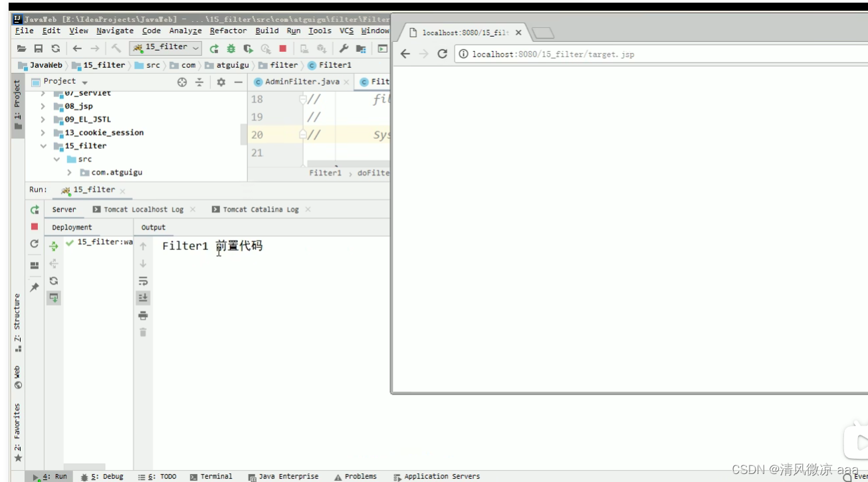The image size is (868, 482).
Task: Switch to AdminFilter.java editor tab
Action: (x=297, y=82)
